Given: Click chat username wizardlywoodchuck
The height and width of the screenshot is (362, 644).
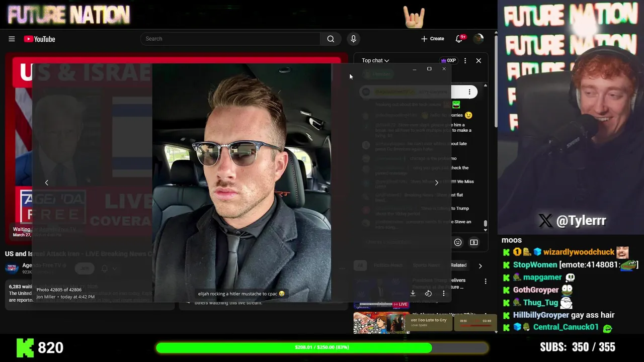Looking at the screenshot, I should pyautogui.click(x=579, y=252).
